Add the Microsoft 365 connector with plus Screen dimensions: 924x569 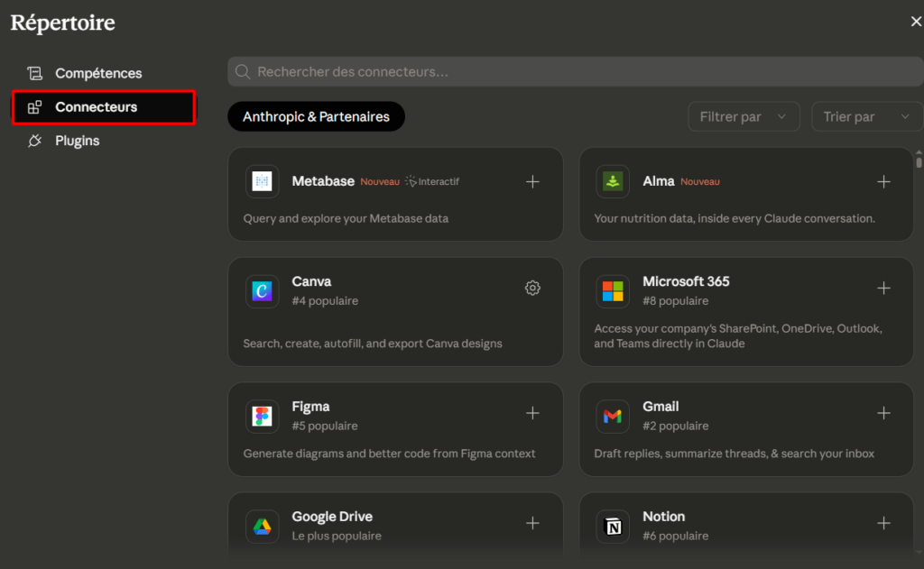(883, 288)
